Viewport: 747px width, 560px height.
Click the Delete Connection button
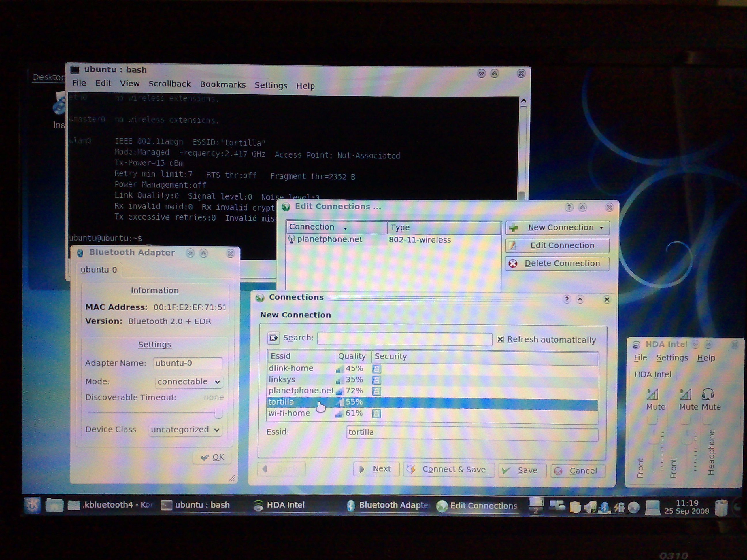click(x=558, y=264)
